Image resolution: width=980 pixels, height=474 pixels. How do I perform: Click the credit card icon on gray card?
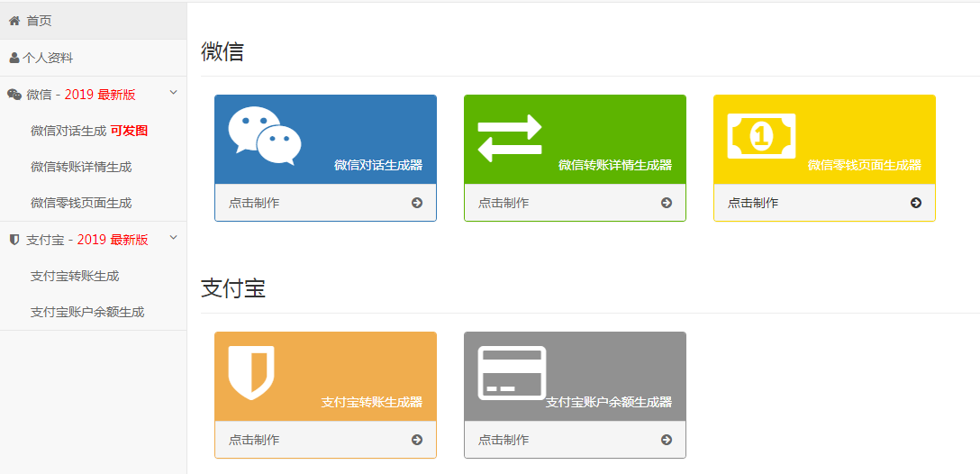pyautogui.click(x=512, y=373)
